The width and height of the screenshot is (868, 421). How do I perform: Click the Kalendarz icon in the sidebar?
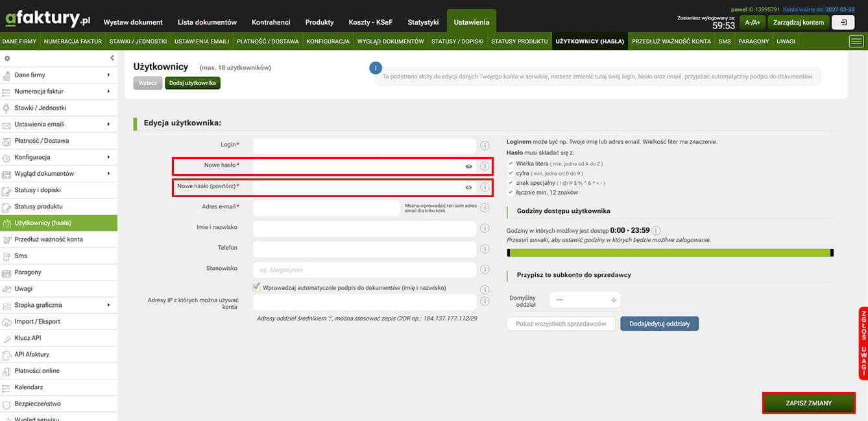coord(7,387)
